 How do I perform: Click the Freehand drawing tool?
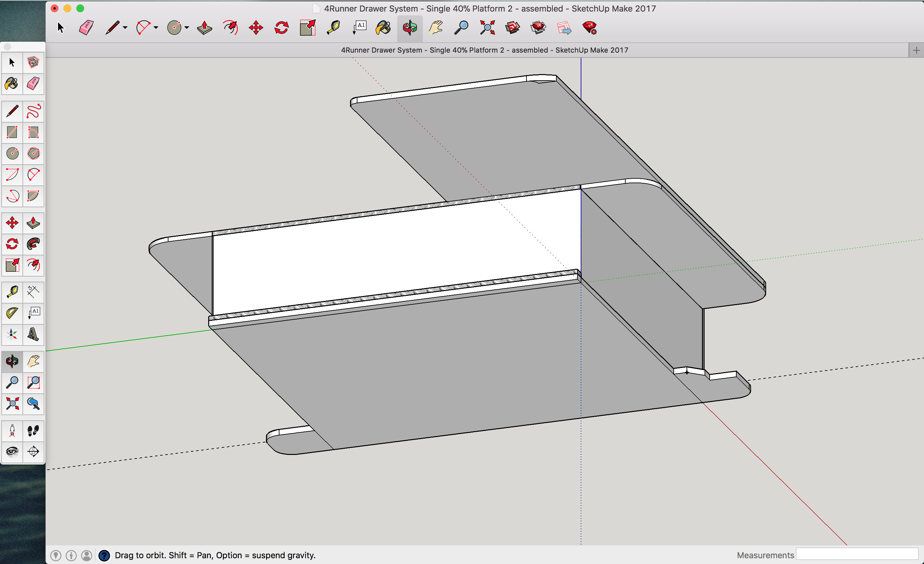point(33,111)
